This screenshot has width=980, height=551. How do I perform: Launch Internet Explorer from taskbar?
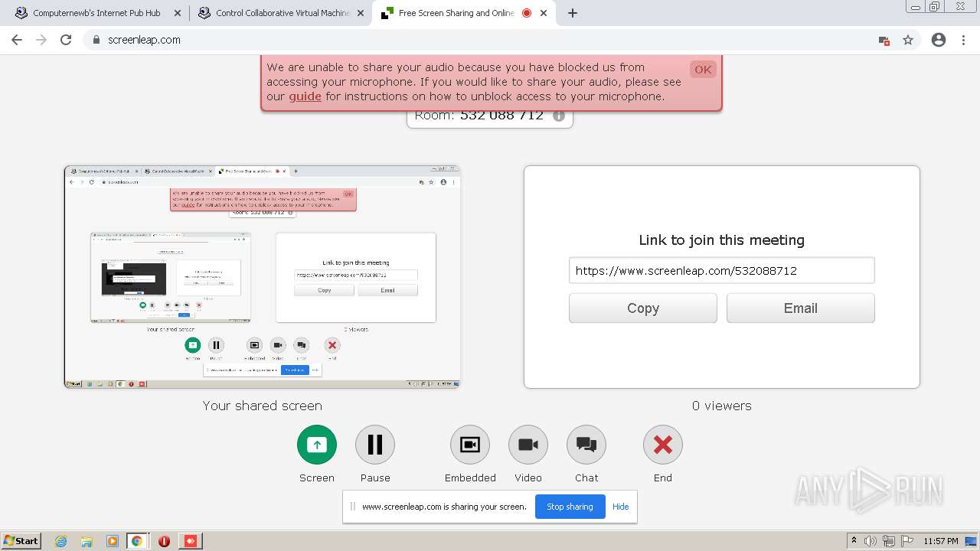61,541
